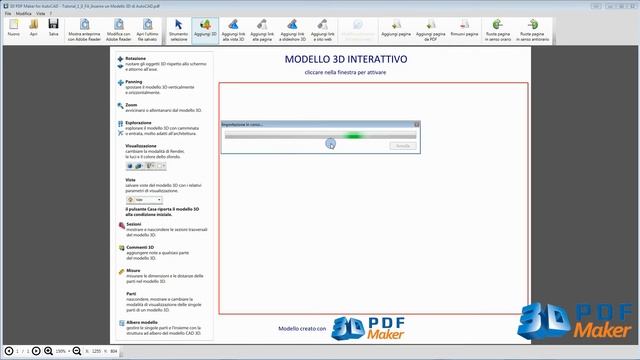Click the green import progress bar
640x360 pixels.
click(320, 136)
